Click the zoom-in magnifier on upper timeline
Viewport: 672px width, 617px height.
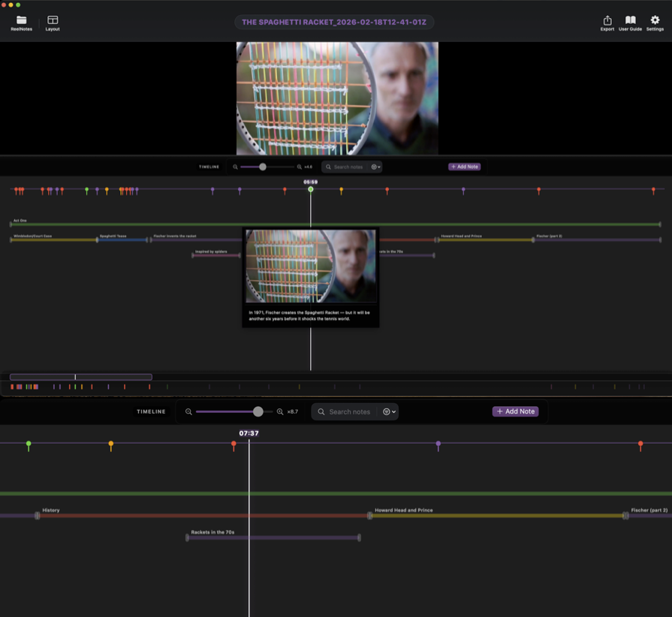click(299, 167)
